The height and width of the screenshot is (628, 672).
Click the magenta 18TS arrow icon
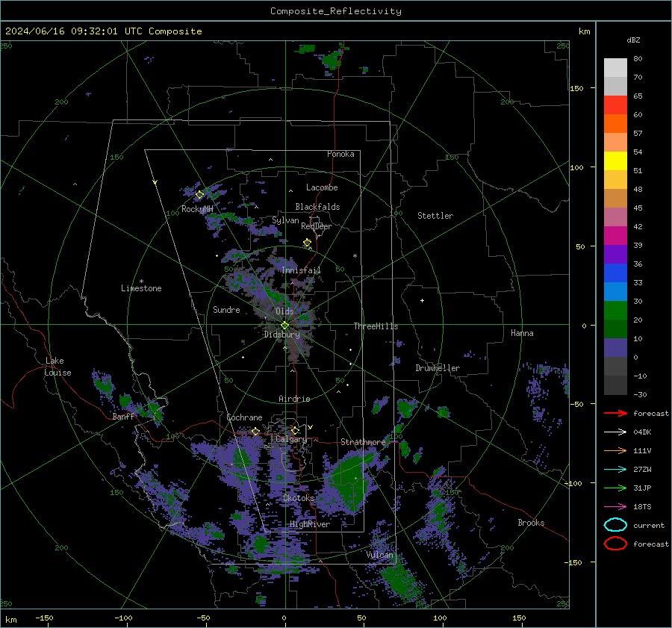click(615, 507)
